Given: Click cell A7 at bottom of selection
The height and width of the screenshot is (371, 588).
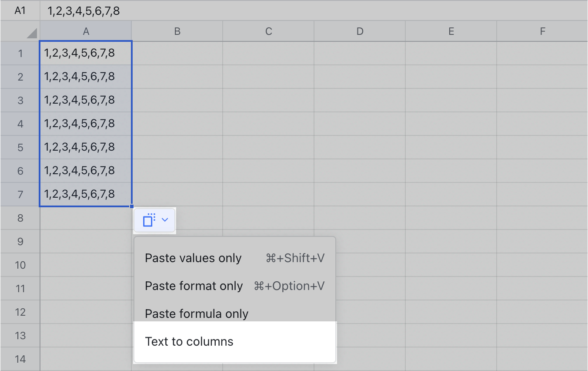Looking at the screenshot, I should tap(86, 194).
